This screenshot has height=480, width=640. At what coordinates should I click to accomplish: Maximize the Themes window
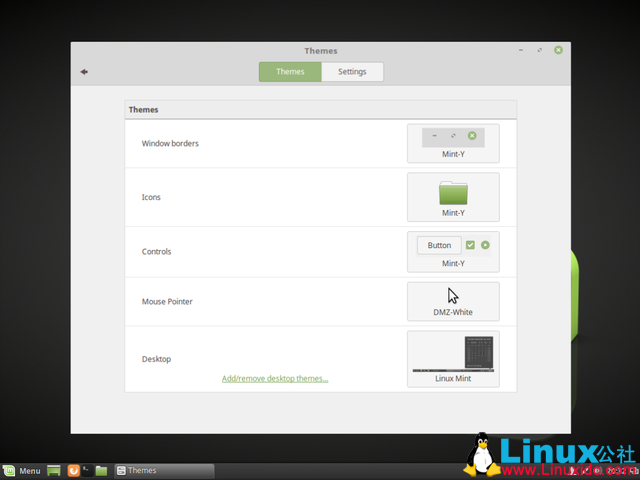pos(540,50)
